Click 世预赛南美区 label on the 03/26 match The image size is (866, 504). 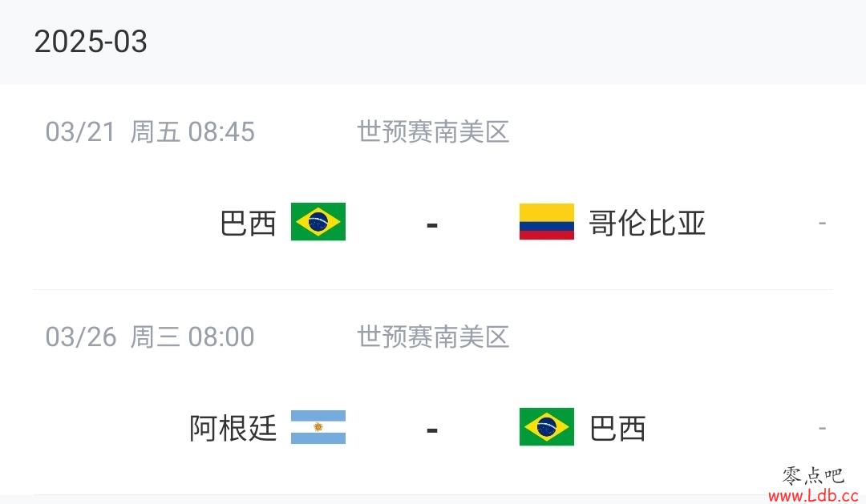(x=433, y=337)
